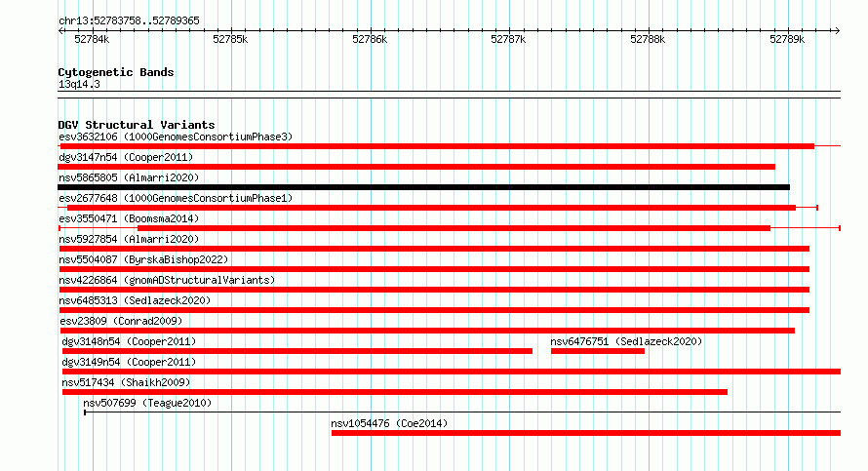Image resolution: width=868 pixels, height=471 pixels.
Task: Select the esv2677648 red variant bar
Action: click(x=431, y=208)
